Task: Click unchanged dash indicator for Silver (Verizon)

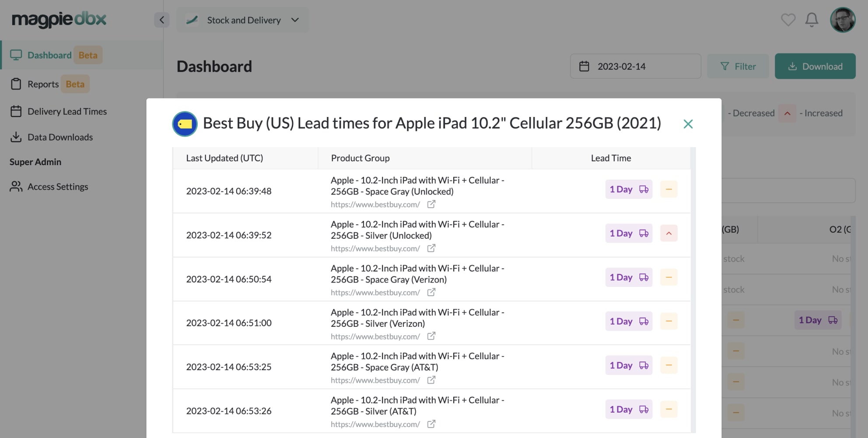Action: click(x=668, y=321)
